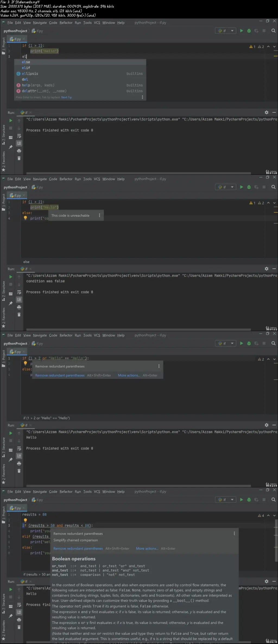Toggle Scroll to End in Hello-comparison frame Run panel
This screenshot has height=644, width=278.
(x=19, y=456)
